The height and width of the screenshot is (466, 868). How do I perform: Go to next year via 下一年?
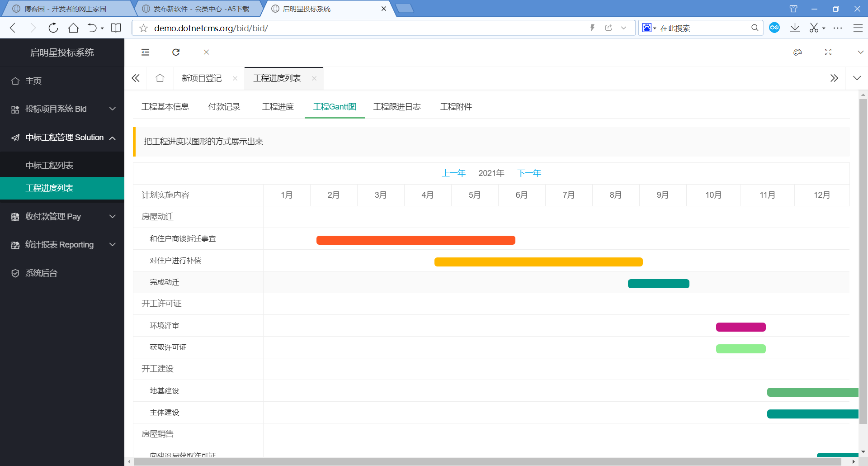click(x=529, y=173)
